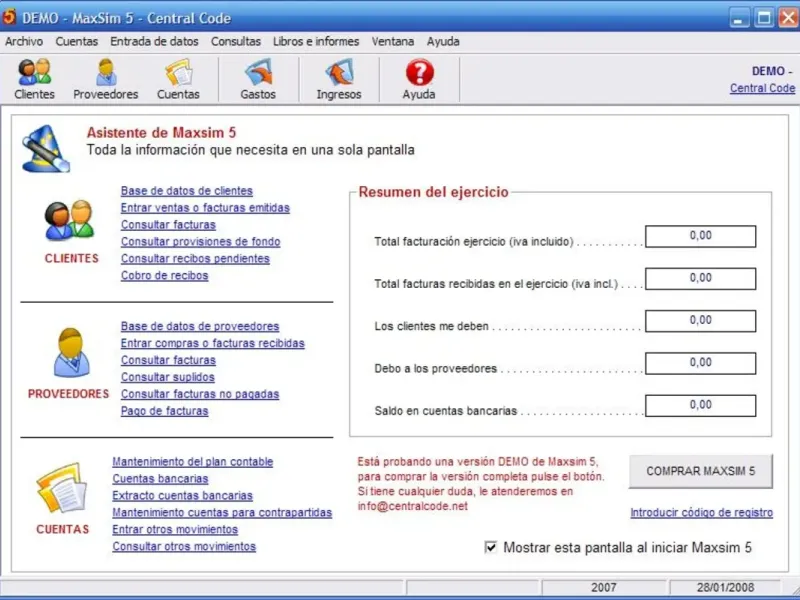800x600 pixels.
Task: Click the Los clientes me deben field
Action: [x=701, y=321]
